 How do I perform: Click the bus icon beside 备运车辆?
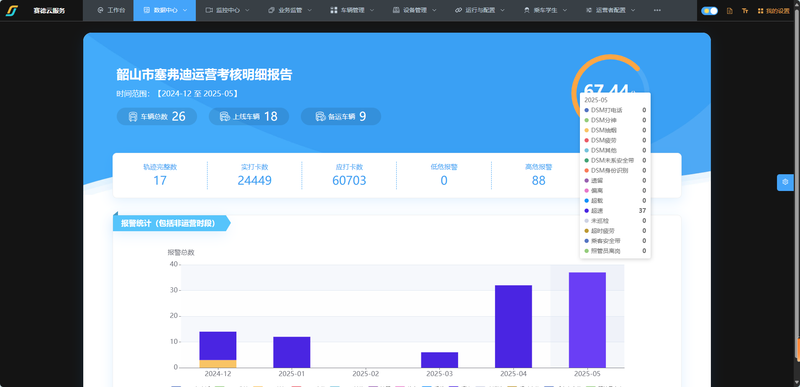[x=320, y=117]
